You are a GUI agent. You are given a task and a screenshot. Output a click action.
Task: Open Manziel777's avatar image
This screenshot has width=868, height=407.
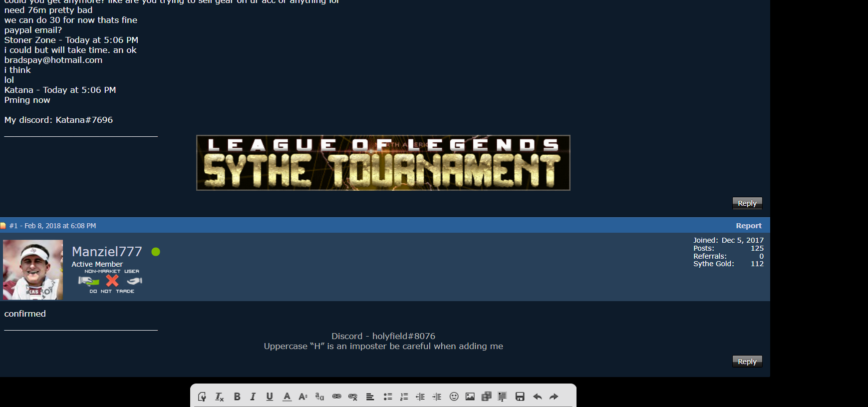pos(33,270)
